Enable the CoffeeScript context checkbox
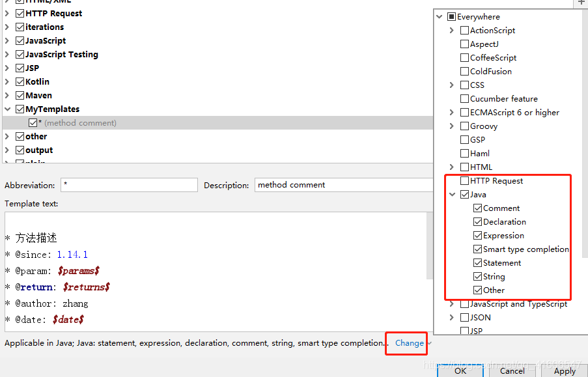 464,58
